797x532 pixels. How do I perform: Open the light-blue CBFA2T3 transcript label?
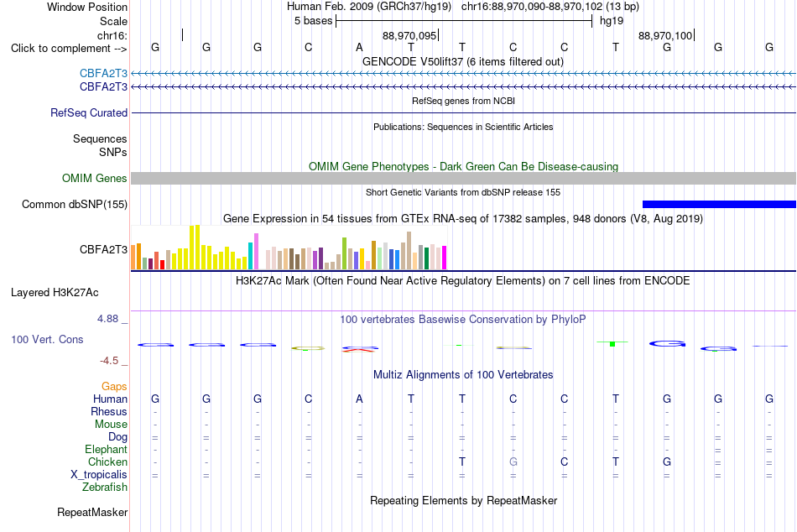click(103, 73)
